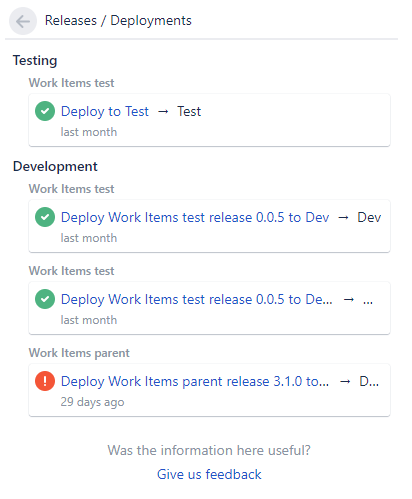Click the Work Items parent project label
The image size is (412, 499).
tap(79, 353)
